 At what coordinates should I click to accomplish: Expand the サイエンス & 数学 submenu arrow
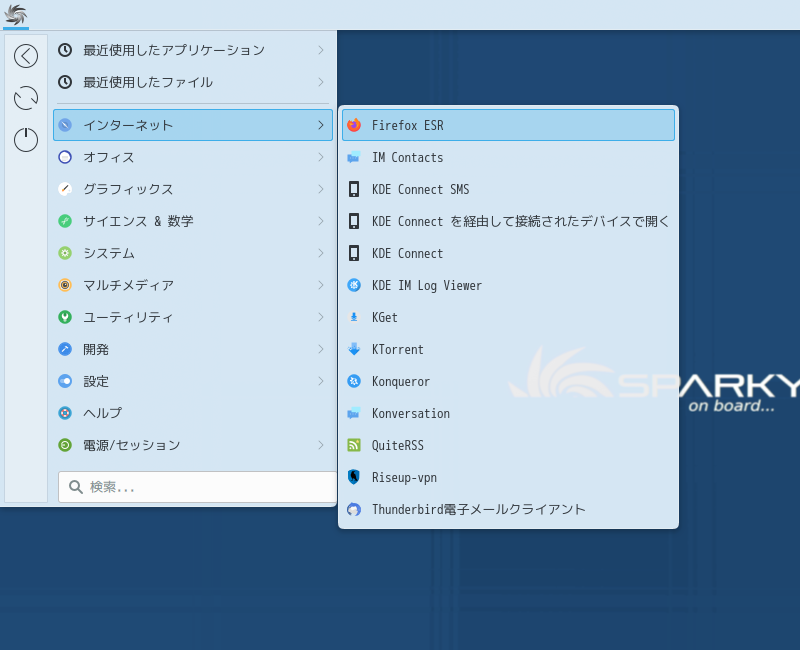tap(321, 221)
